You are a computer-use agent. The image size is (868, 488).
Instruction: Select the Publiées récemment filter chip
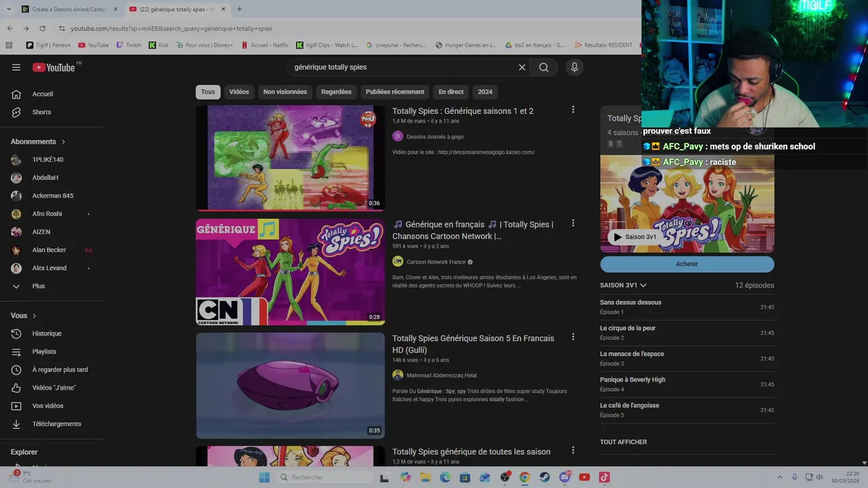tap(395, 91)
